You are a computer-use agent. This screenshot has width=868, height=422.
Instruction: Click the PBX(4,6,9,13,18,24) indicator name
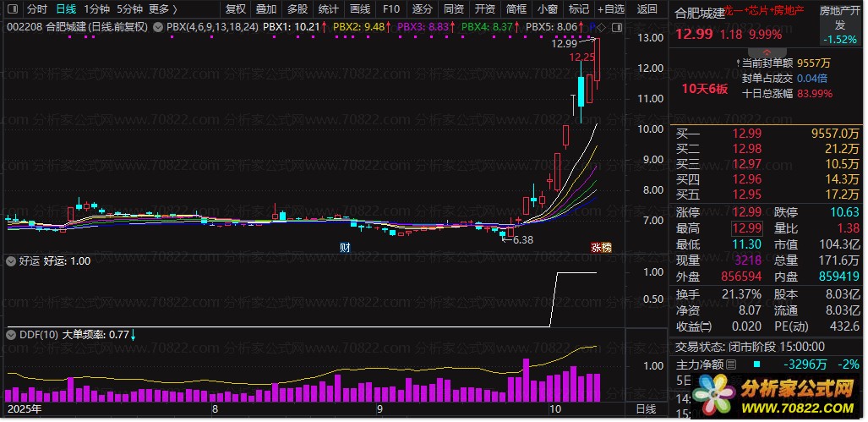[213, 26]
